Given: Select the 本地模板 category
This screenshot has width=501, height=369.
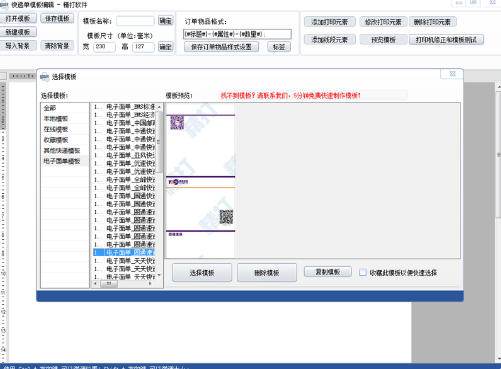Looking at the screenshot, I should 65,119.
